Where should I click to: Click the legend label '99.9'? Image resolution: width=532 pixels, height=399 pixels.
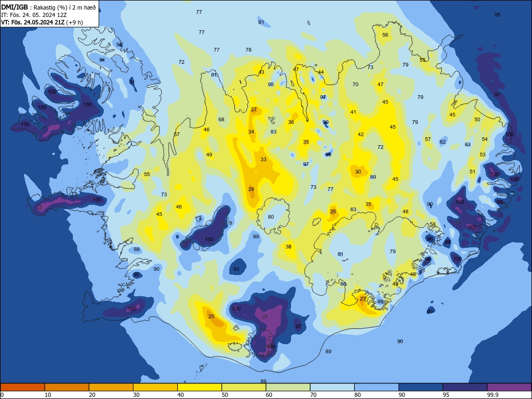click(x=493, y=395)
